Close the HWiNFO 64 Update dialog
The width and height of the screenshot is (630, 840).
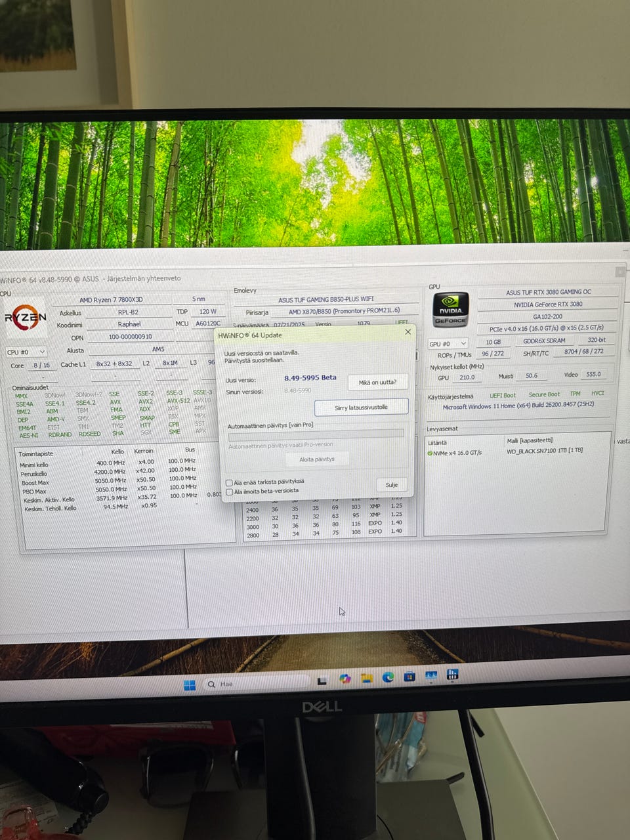(408, 332)
